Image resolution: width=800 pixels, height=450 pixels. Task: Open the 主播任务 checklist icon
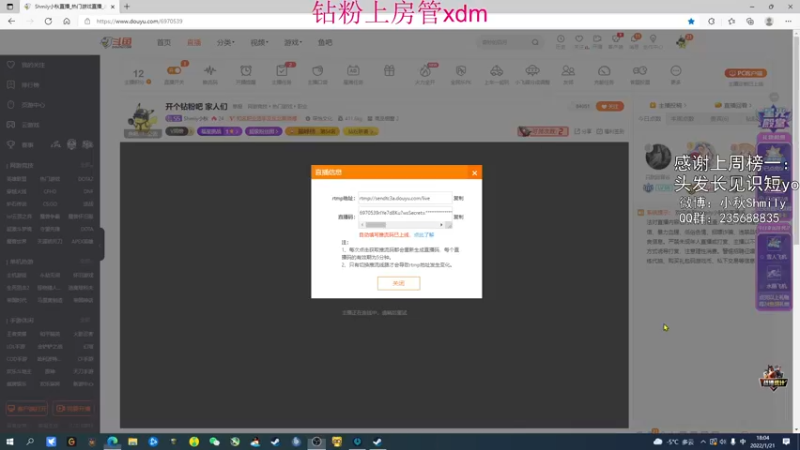pos(281,70)
